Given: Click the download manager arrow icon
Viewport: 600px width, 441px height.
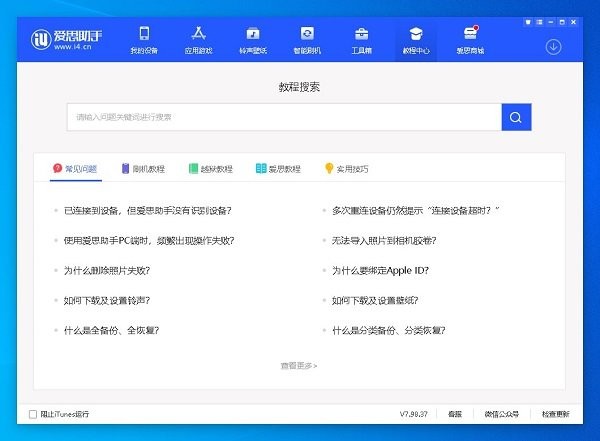Looking at the screenshot, I should pyautogui.click(x=553, y=47).
